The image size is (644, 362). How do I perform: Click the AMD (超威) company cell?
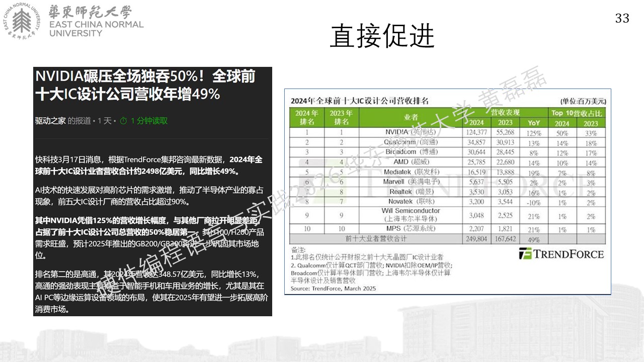pos(411,162)
